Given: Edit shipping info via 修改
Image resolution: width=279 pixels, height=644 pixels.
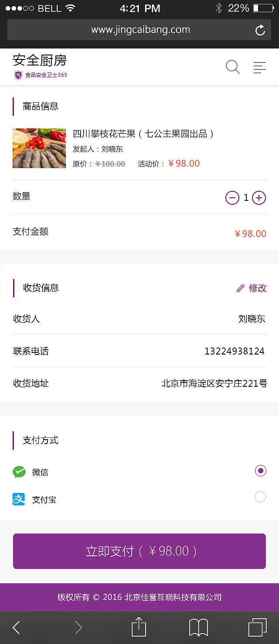Looking at the screenshot, I should coord(252,288).
